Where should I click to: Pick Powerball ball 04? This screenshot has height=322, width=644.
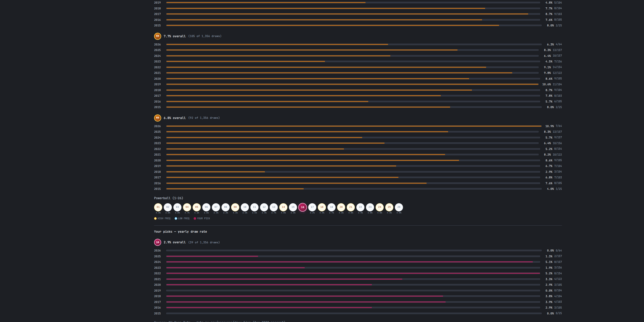(x=187, y=207)
